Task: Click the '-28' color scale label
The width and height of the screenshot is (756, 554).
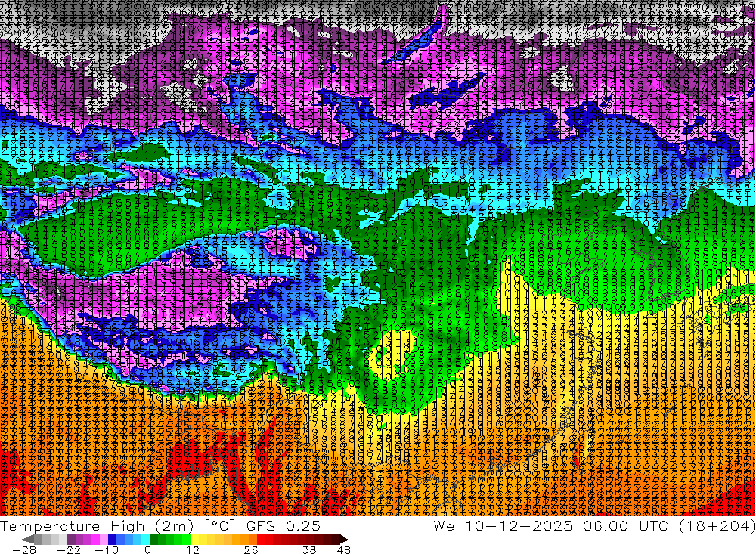Action: tap(23, 549)
